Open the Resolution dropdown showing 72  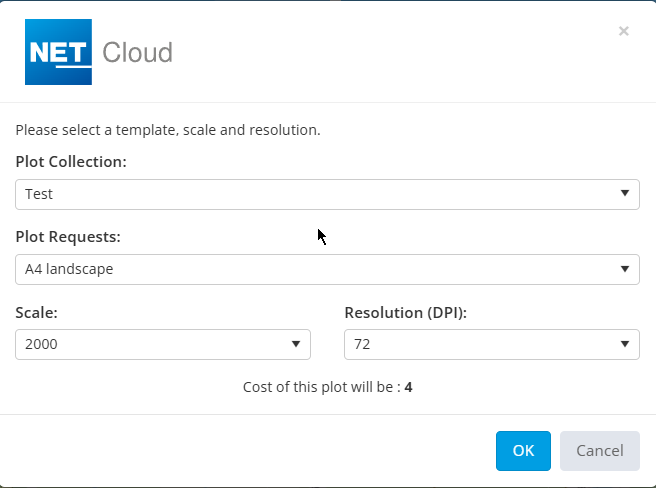pos(480,344)
